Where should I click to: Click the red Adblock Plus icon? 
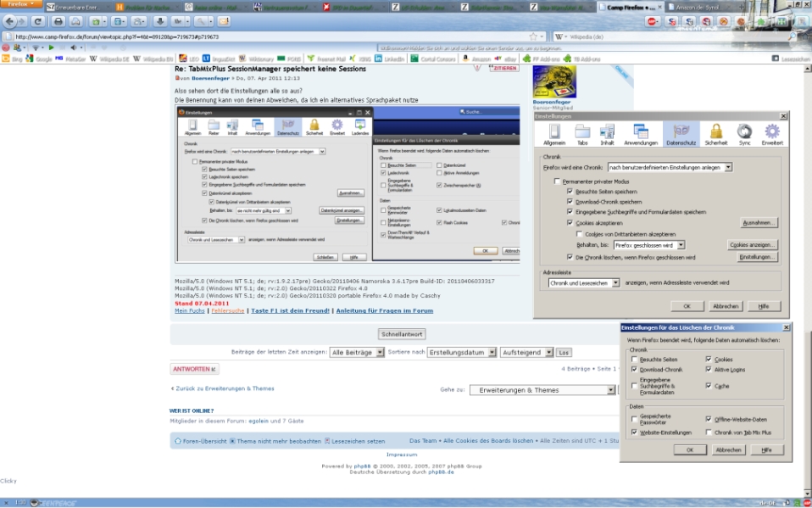tap(653, 22)
